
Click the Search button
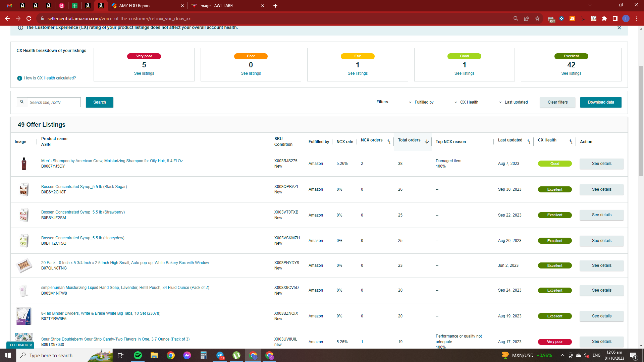click(x=100, y=102)
